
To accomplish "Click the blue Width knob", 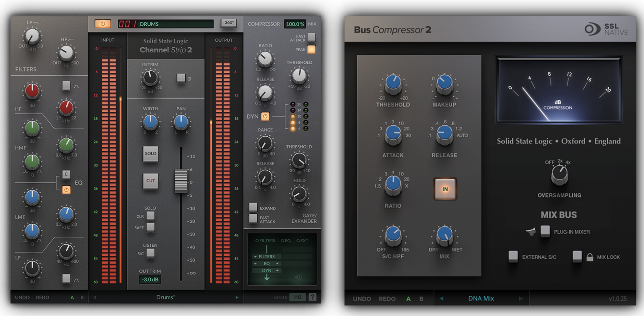I will coord(150,122).
